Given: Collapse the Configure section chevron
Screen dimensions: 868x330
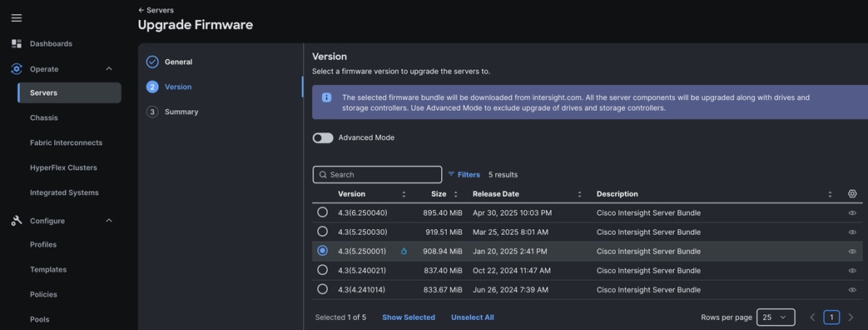Looking at the screenshot, I should click(109, 221).
